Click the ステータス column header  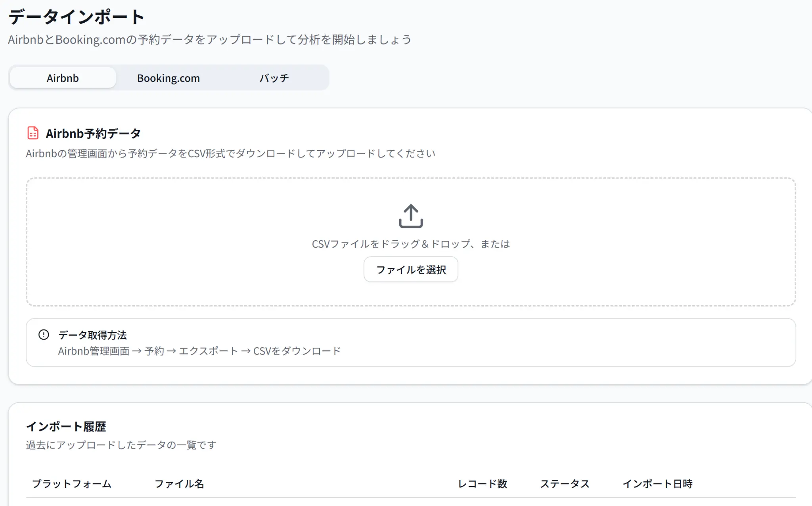click(565, 483)
